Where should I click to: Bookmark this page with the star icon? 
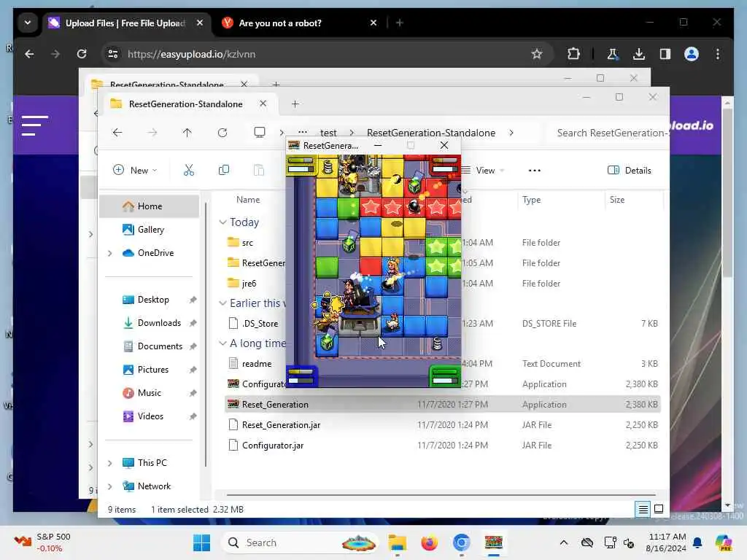pyautogui.click(x=537, y=54)
